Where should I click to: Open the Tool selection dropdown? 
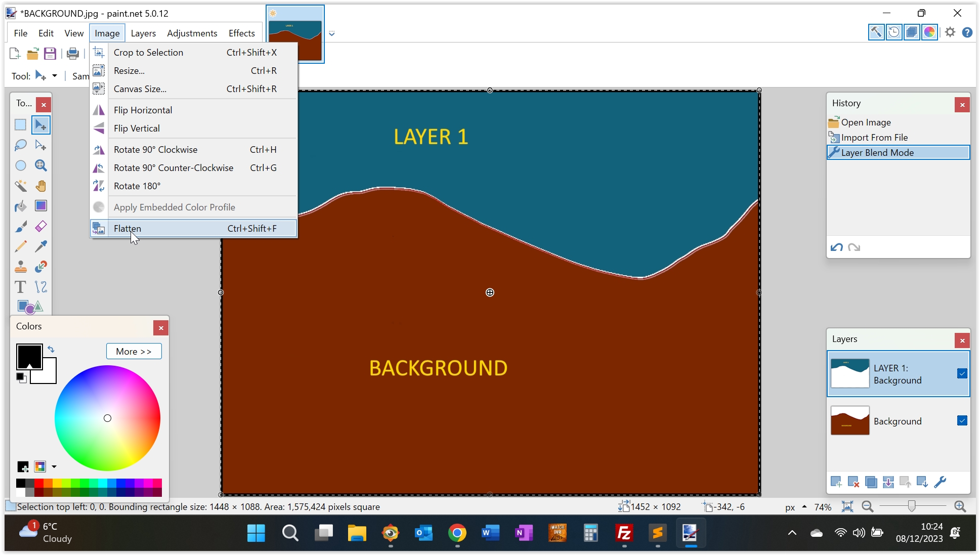click(55, 76)
